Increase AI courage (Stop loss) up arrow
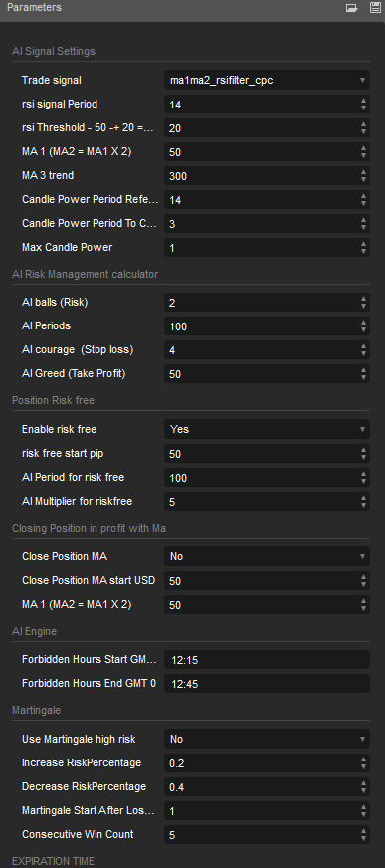 363,346
